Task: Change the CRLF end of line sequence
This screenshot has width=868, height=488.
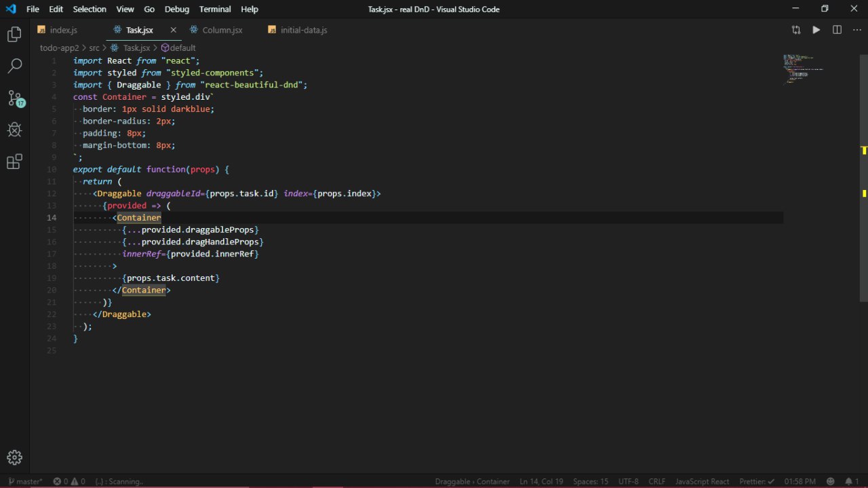Action: click(x=656, y=481)
